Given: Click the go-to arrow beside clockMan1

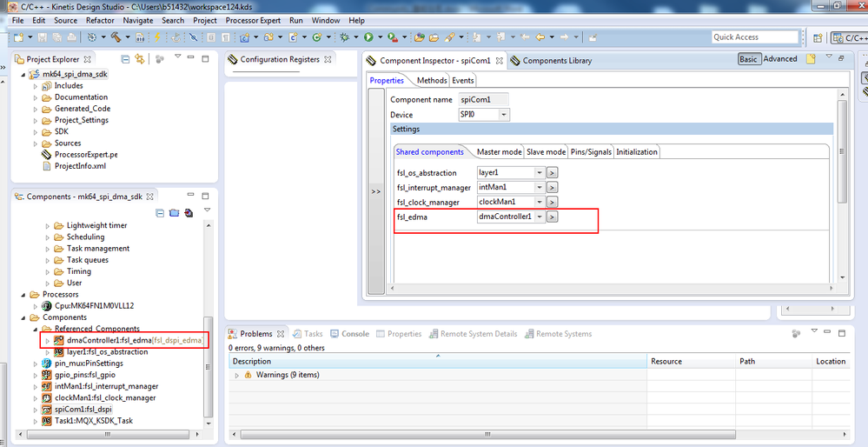Looking at the screenshot, I should (x=552, y=202).
